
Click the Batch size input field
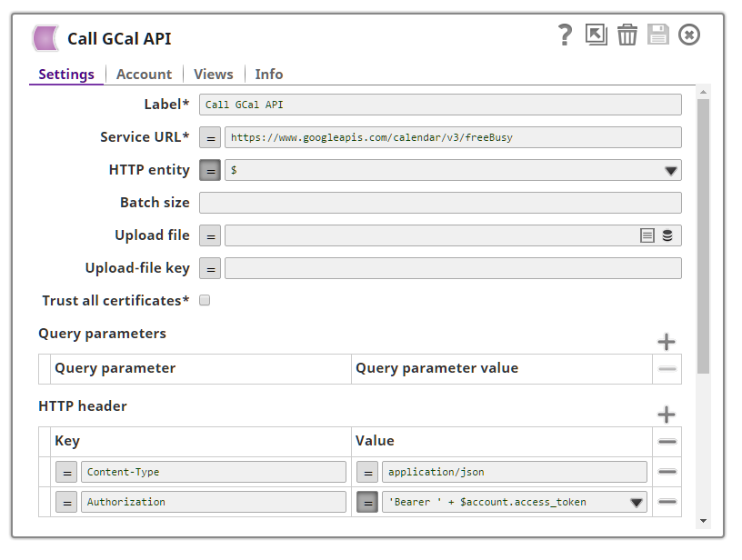[440, 203]
